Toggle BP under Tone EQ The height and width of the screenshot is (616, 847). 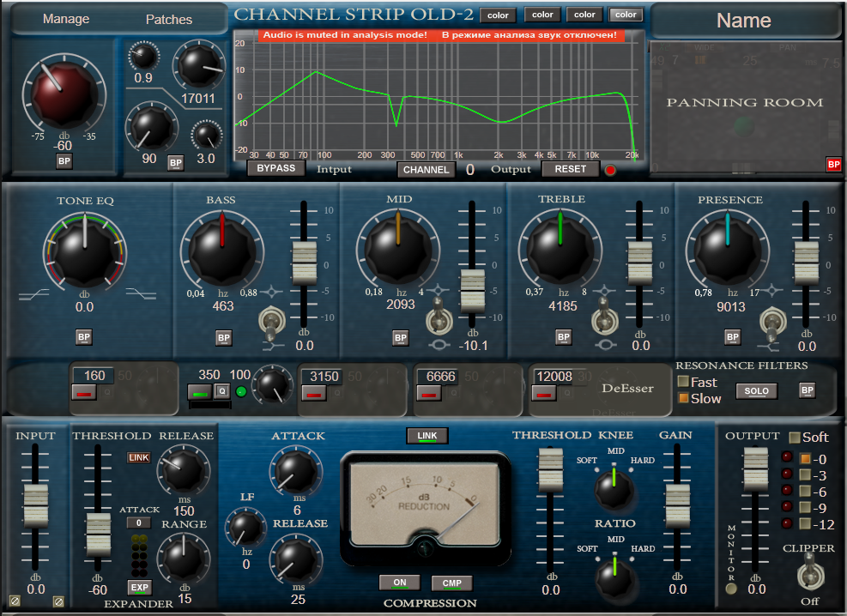point(84,337)
